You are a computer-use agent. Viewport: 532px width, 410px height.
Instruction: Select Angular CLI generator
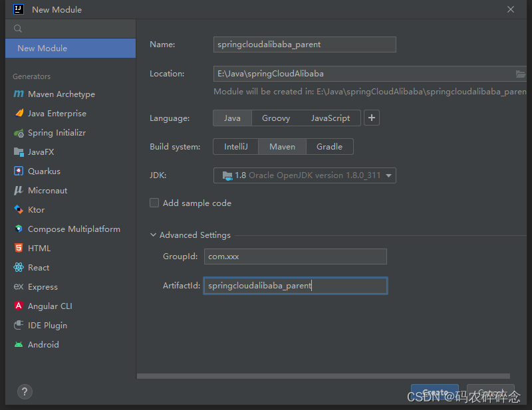click(70, 306)
